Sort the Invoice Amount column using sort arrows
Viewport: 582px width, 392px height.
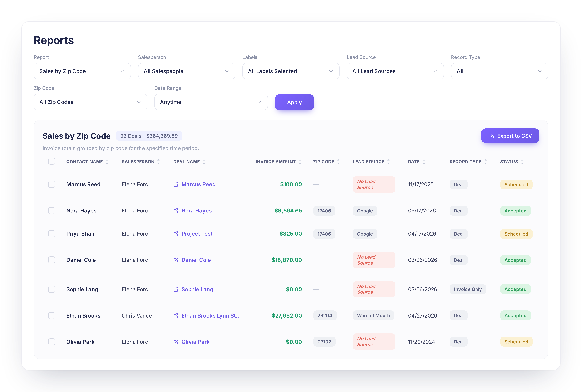[300, 162]
